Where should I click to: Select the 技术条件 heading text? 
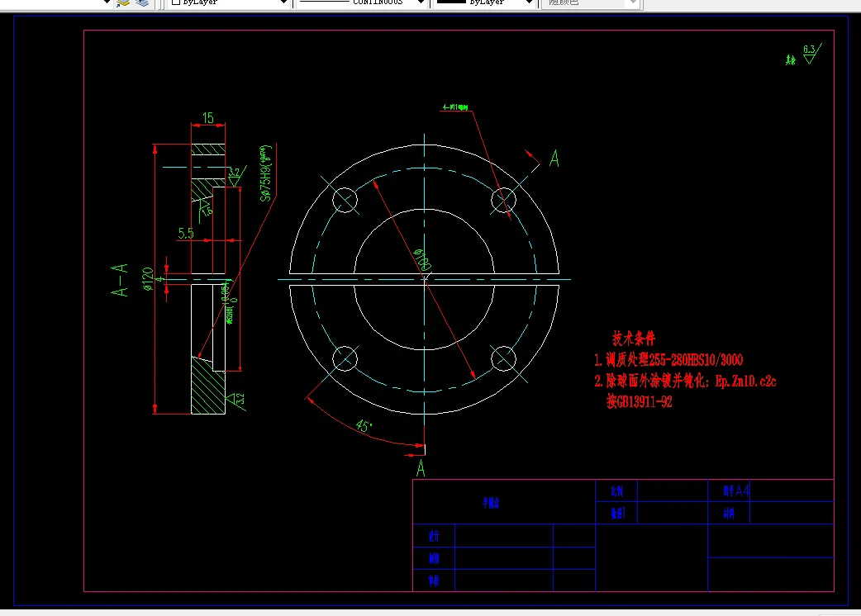(x=634, y=339)
